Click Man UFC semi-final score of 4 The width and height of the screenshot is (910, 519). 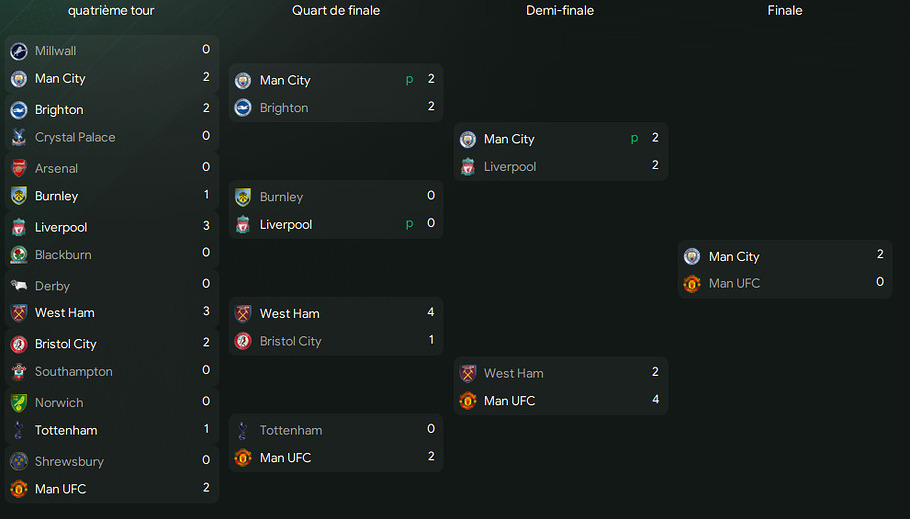pos(655,400)
